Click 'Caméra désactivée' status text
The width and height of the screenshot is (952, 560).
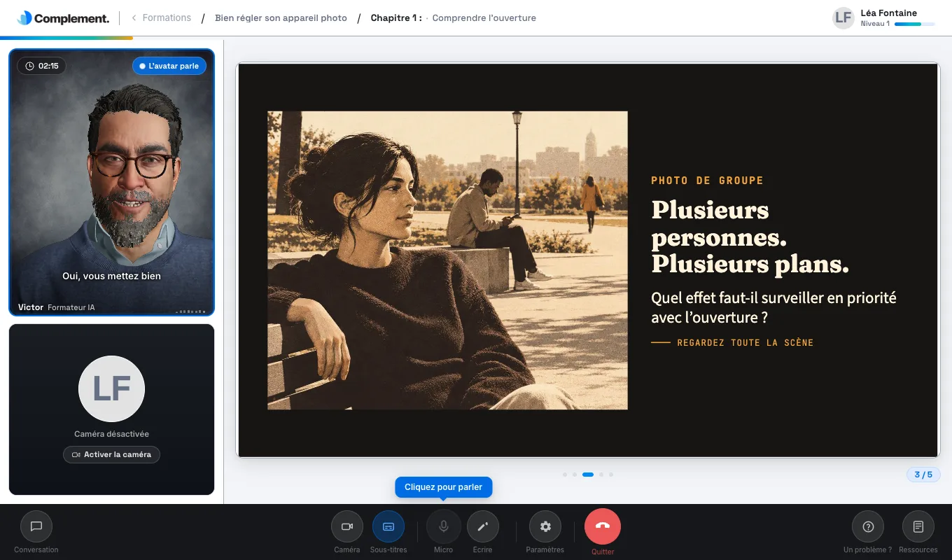[112, 434]
